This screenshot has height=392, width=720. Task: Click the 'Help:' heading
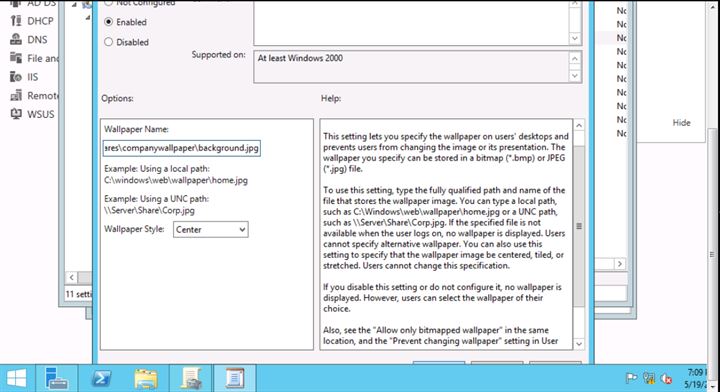point(331,98)
